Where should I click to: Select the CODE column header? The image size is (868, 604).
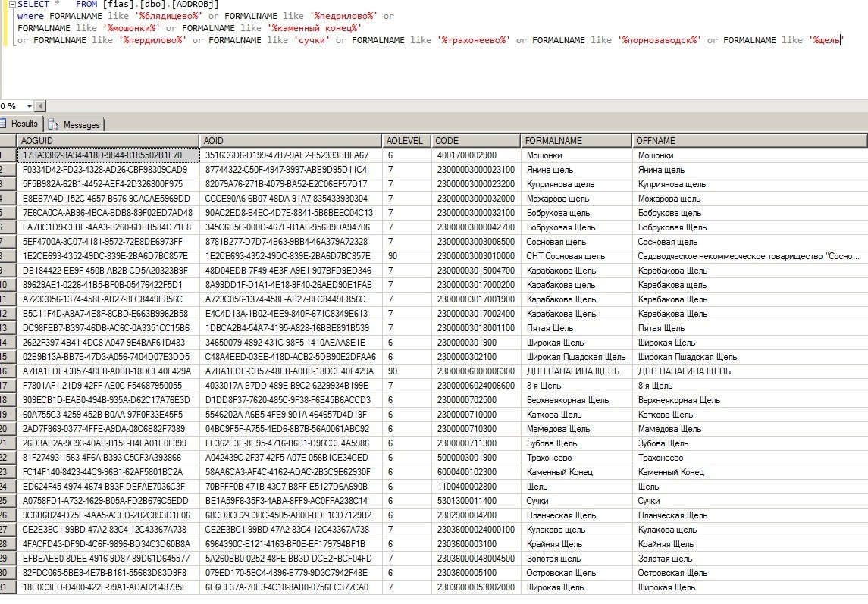tap(475, 141)
